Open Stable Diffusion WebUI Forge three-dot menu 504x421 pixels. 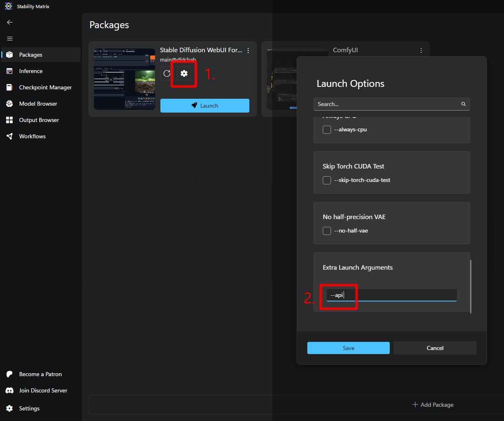coord(248,51)
